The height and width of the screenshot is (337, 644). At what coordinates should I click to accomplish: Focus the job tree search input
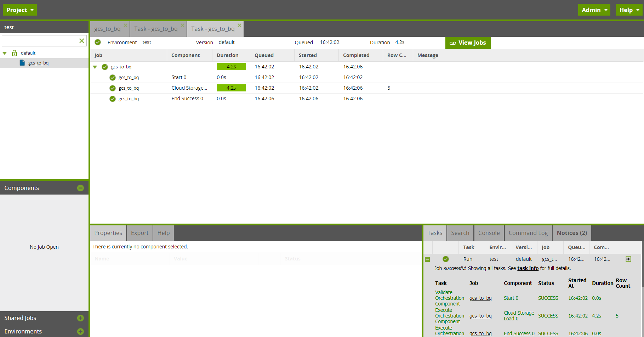[x=40, y=41]
